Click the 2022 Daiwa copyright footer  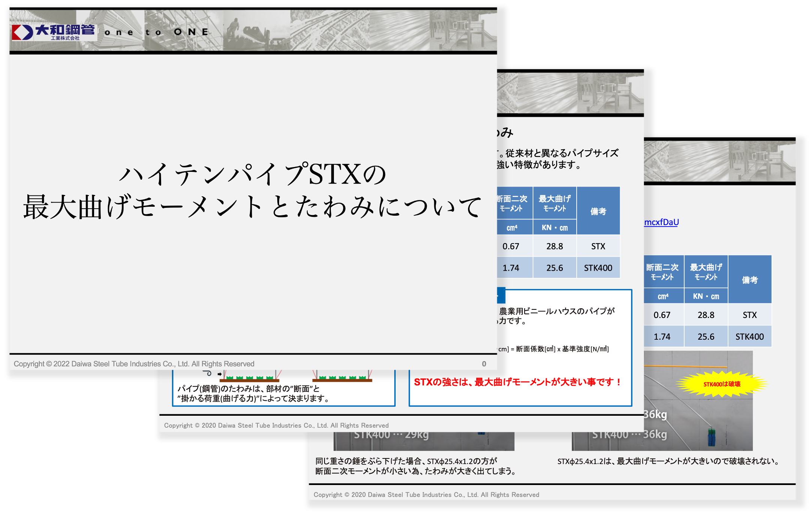(x=134, y=364)
